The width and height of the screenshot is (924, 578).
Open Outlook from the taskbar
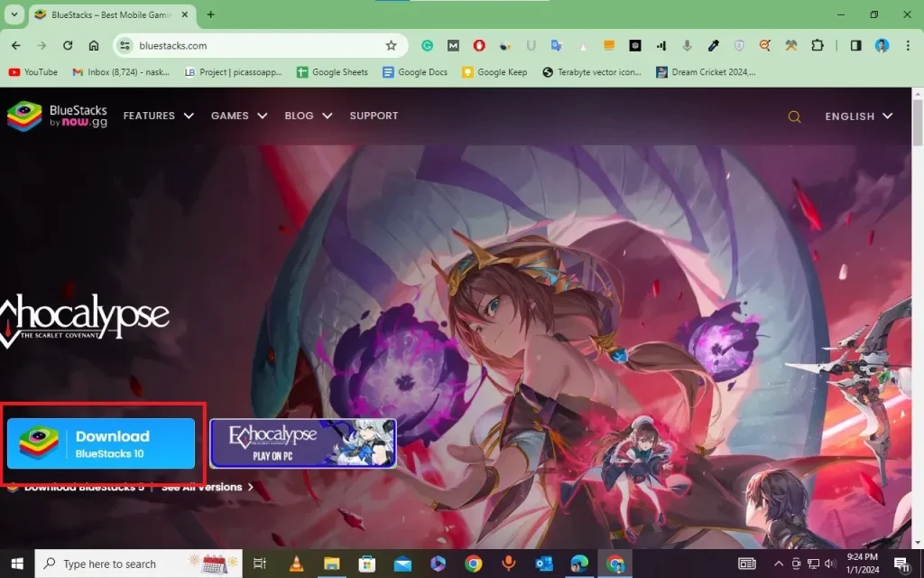click(544, 564)
